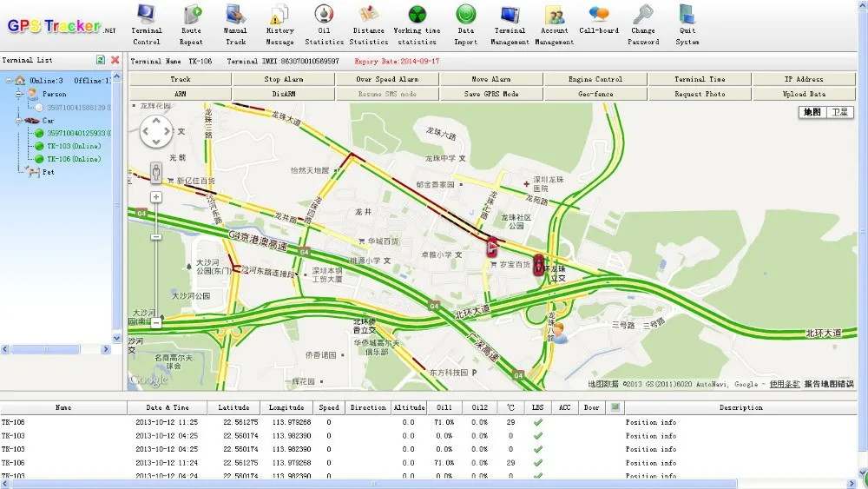Click the Description column header
This screenshot has width=868, height=489.
click(x=740, y=407)
